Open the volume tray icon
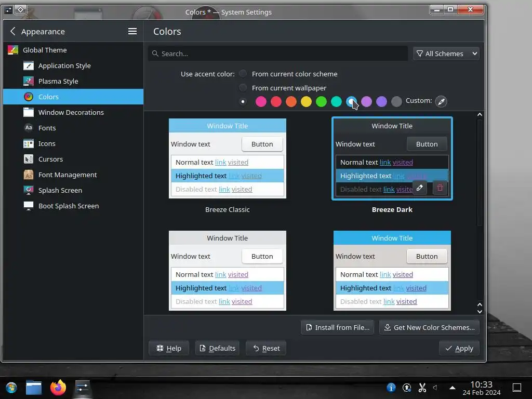The width and height of the screenshot is (532, 399). point(435,388)
